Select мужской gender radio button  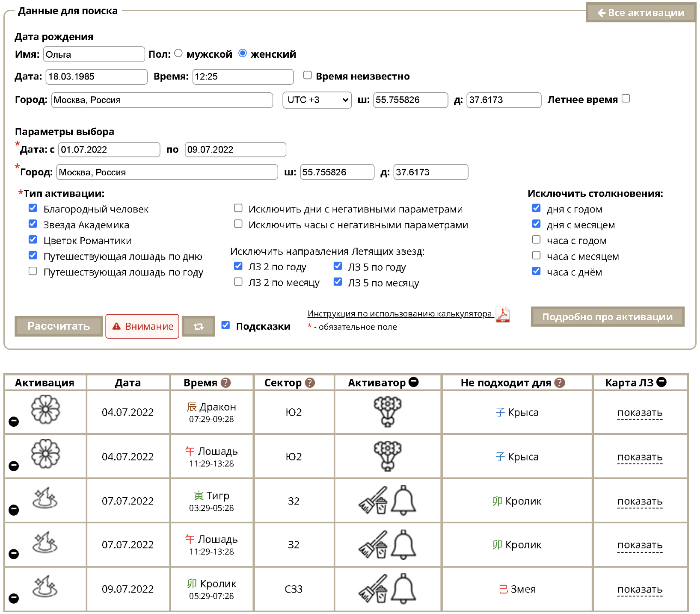click(178, 53)
